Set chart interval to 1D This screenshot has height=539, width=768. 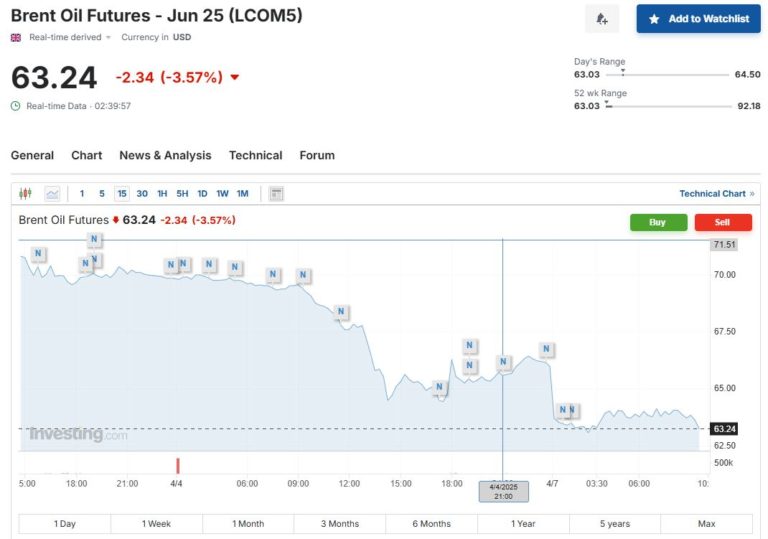(x=202, y=193)
